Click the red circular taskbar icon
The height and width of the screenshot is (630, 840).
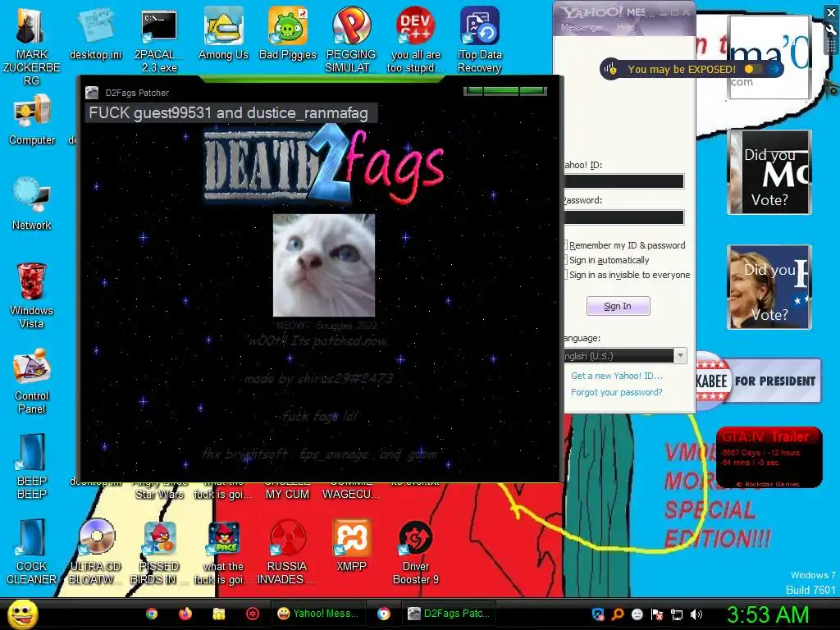253,614
